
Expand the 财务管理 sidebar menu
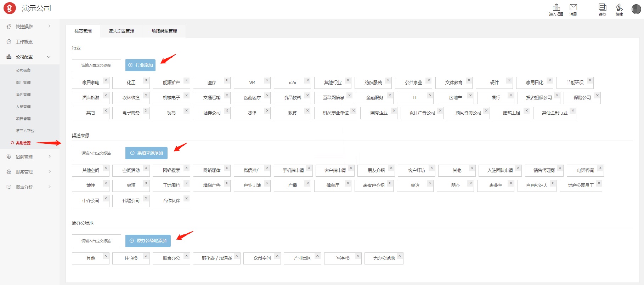click(x=28, y=172)
